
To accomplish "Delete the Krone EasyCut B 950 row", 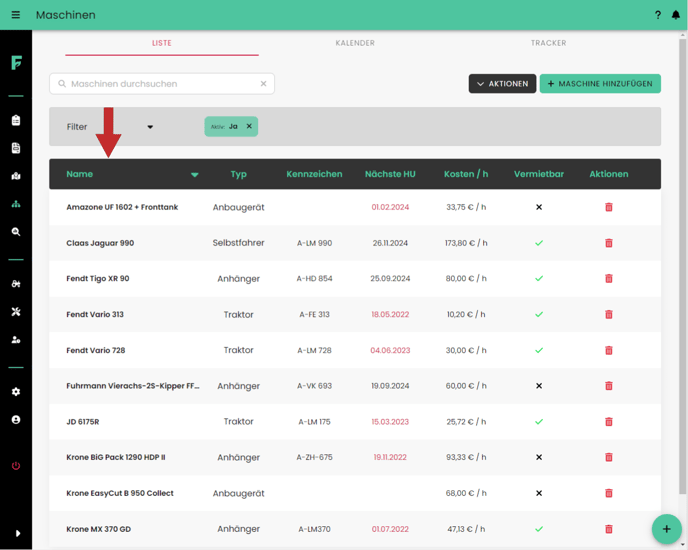I will (x=609, y=493).
